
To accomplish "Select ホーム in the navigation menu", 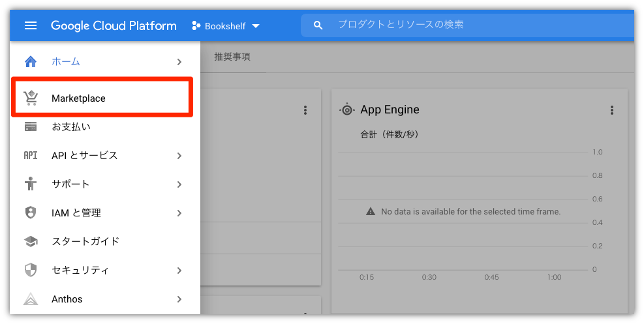I will click(x=105, y=61).
